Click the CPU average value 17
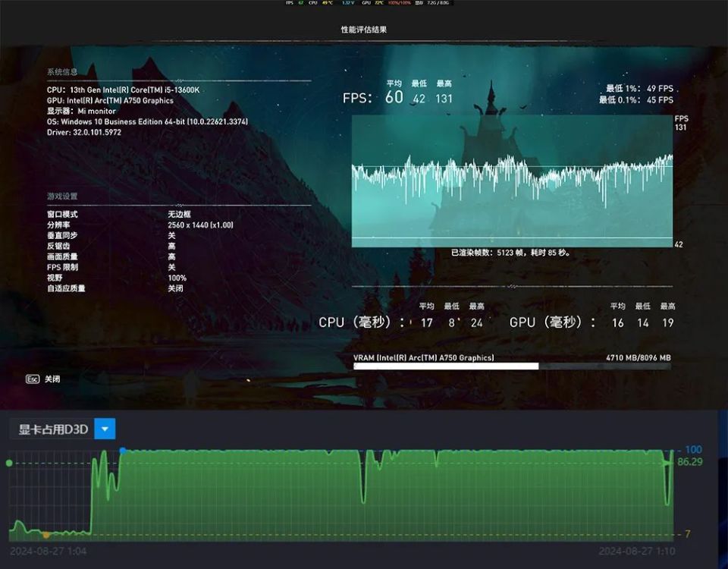Viewport: 728px width, 569px height. [427, 323]
